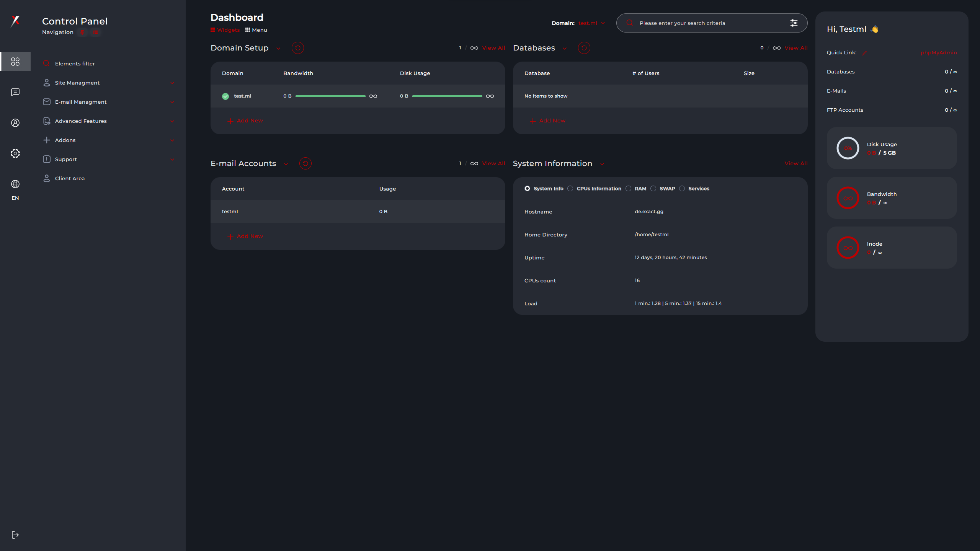Open the settings gear icon in left rail
The width and height of the screenshot is (980, 551).
coord(15,153)
